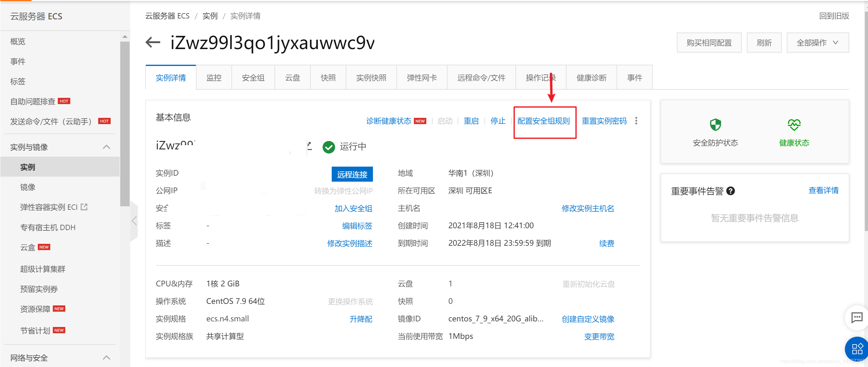Screen dimensions: 868x367
Task: Switch to the 实例快照 tab
Action: [371, 78]
